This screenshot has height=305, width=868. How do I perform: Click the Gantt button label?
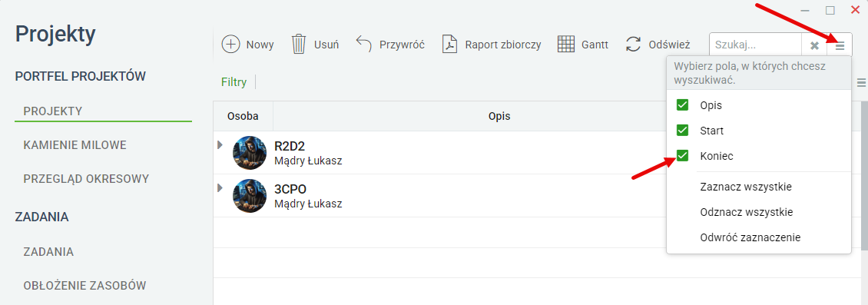click(595, 45)
